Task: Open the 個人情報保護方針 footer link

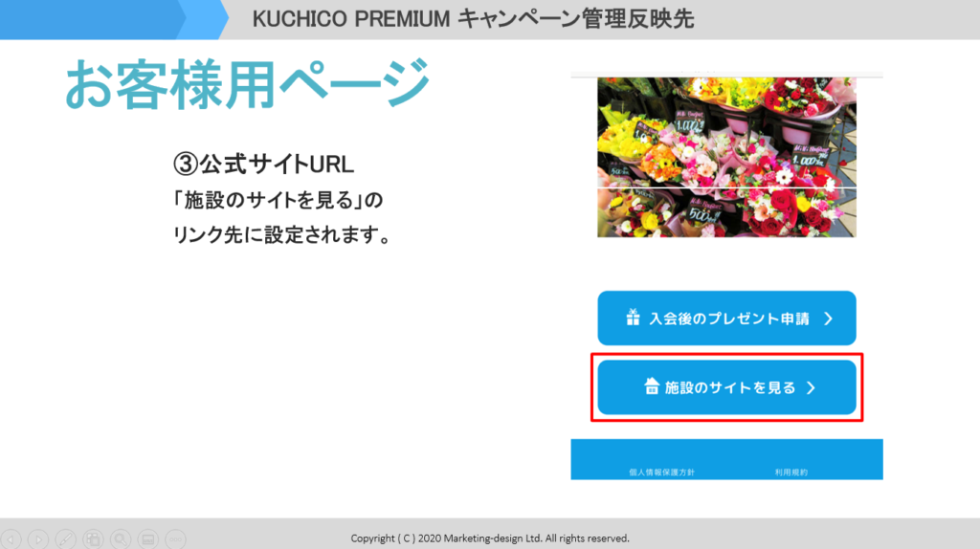Action: coord(662,472)
